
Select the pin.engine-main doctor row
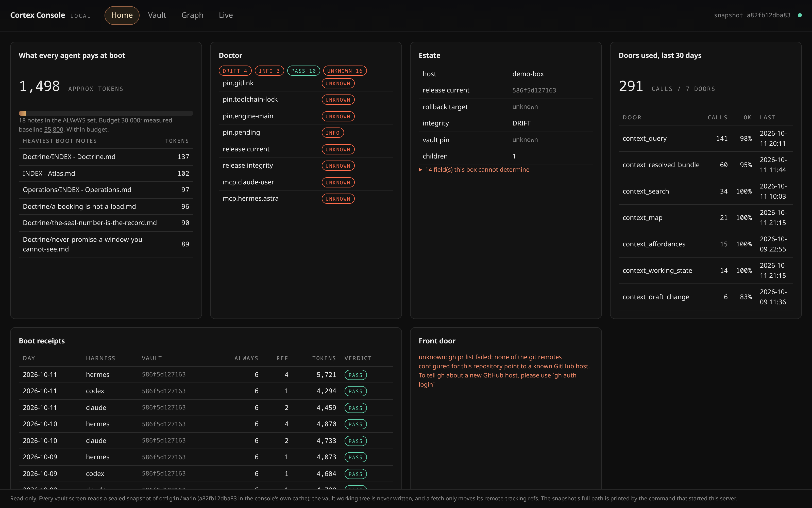point(306,116)
